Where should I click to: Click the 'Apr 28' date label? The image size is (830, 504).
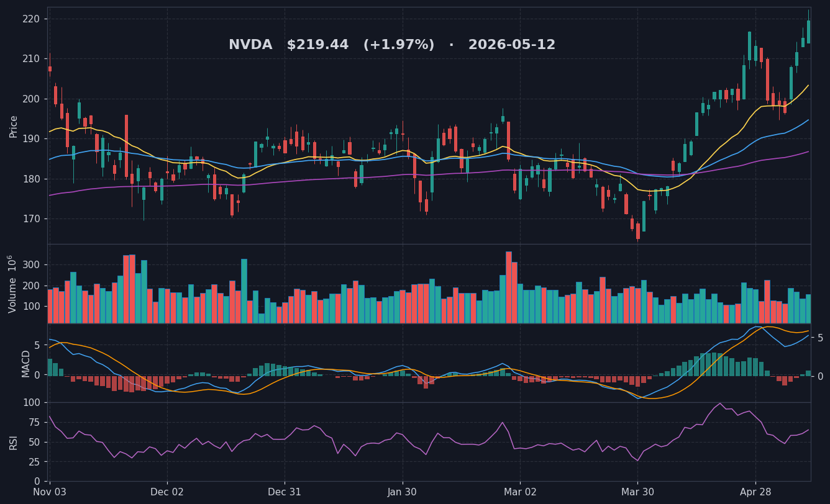click(755, 492)
